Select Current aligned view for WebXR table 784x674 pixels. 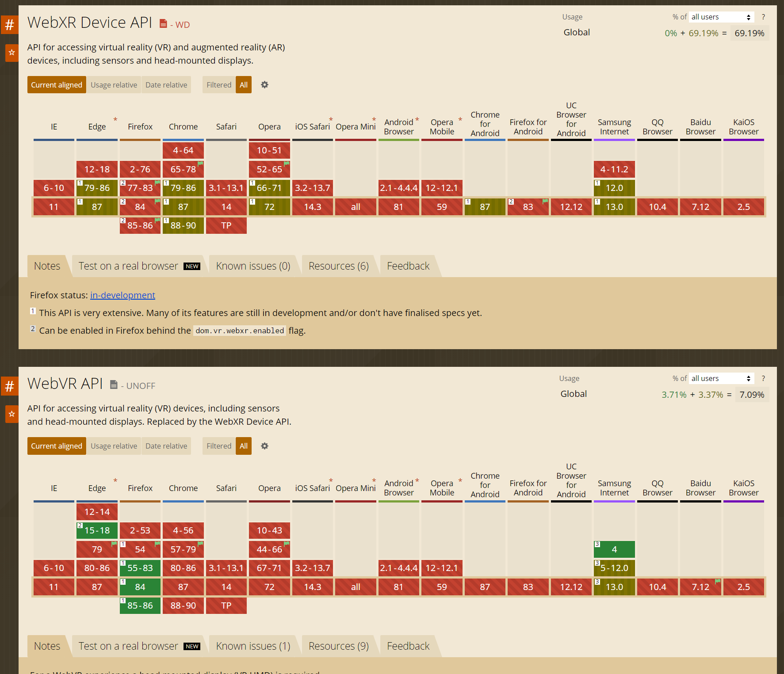(x=57, y=85)
